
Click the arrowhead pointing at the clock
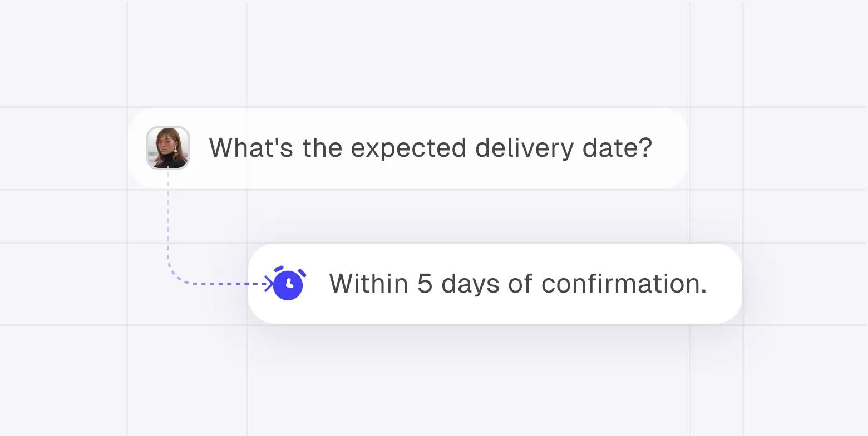[x=269, y=284]
